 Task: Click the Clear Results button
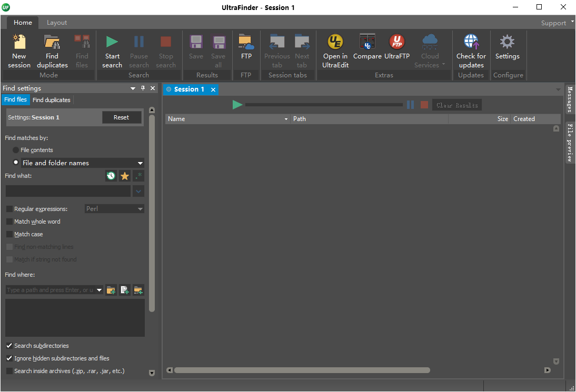(457, 105)
